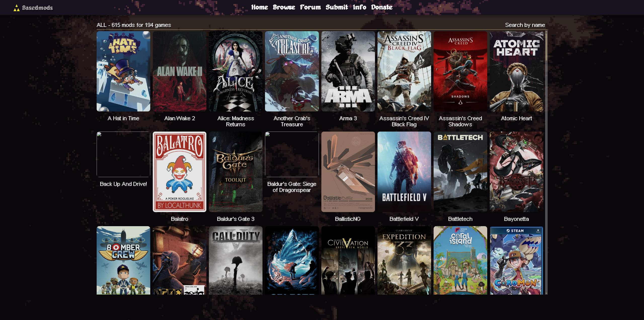Choose Another Crab's Treasure cover art

pos(292,71)
